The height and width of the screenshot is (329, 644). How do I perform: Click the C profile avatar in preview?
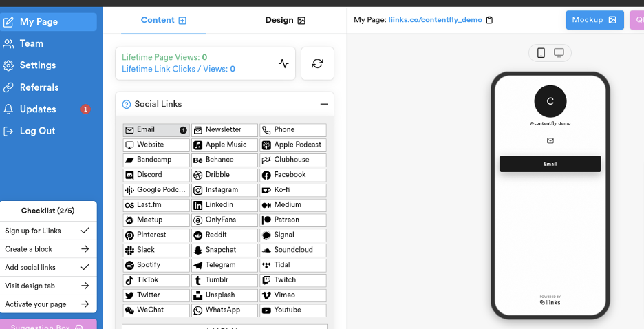(x=550, y=101)
